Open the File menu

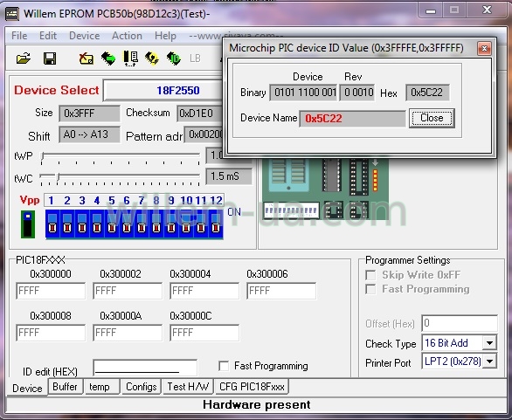[x=19, y=36]
